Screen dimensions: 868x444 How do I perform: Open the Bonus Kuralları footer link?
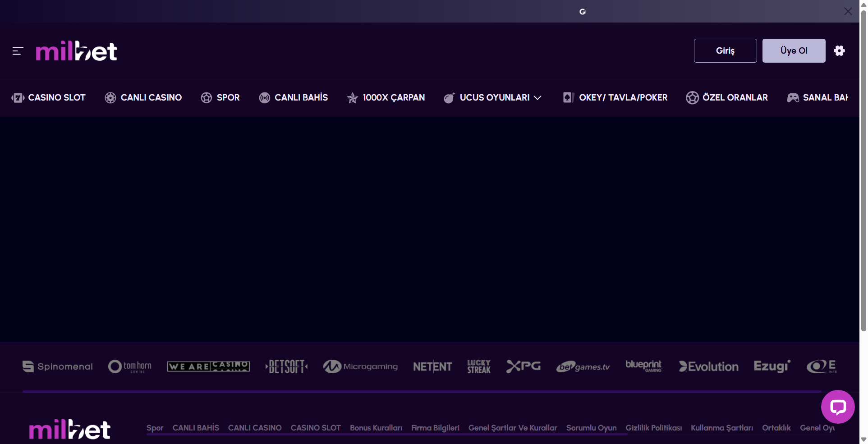[376, 428]
